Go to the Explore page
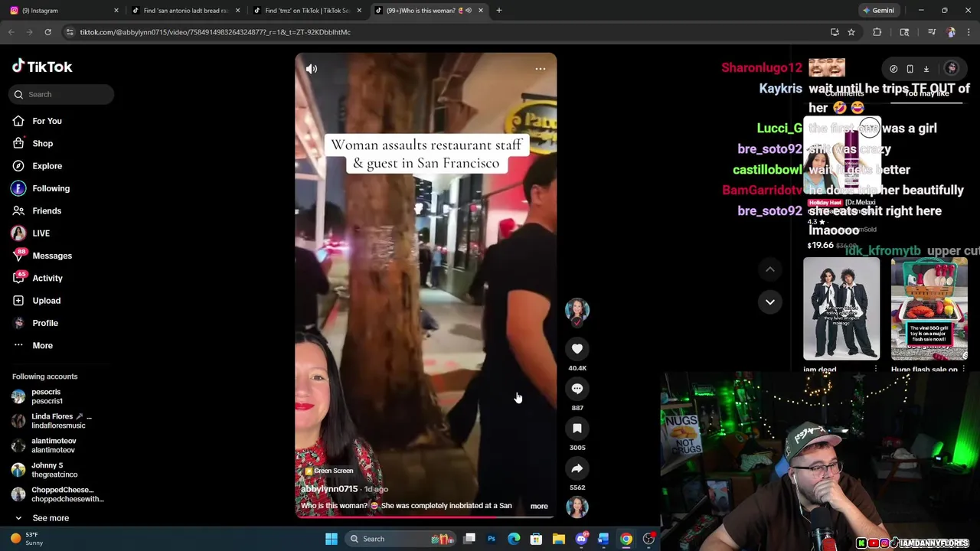The height and width of the screenshot is (551, 980). 47,165
